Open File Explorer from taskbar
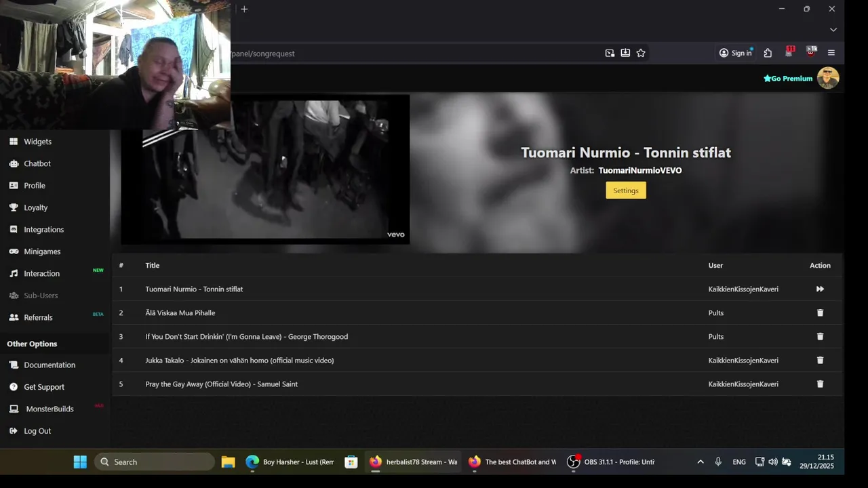The width and height of the screenshot is (868, 488). point(229,462)
